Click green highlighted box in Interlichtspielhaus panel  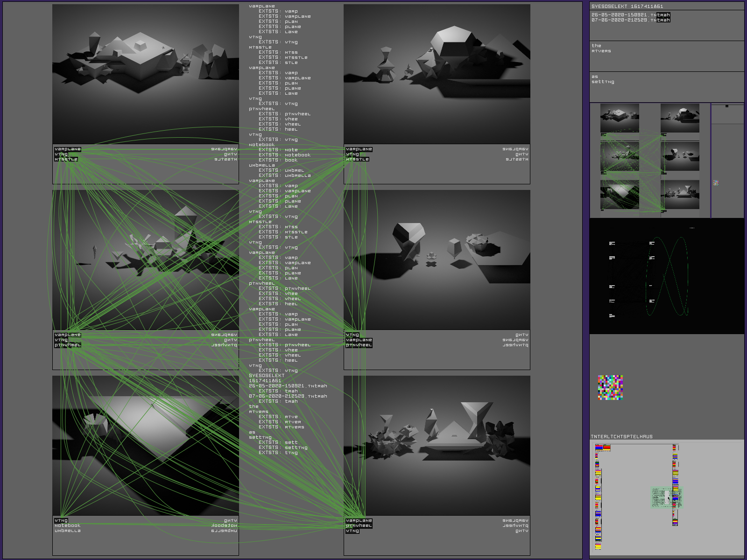pyautogui.click(x=667, y=497)
